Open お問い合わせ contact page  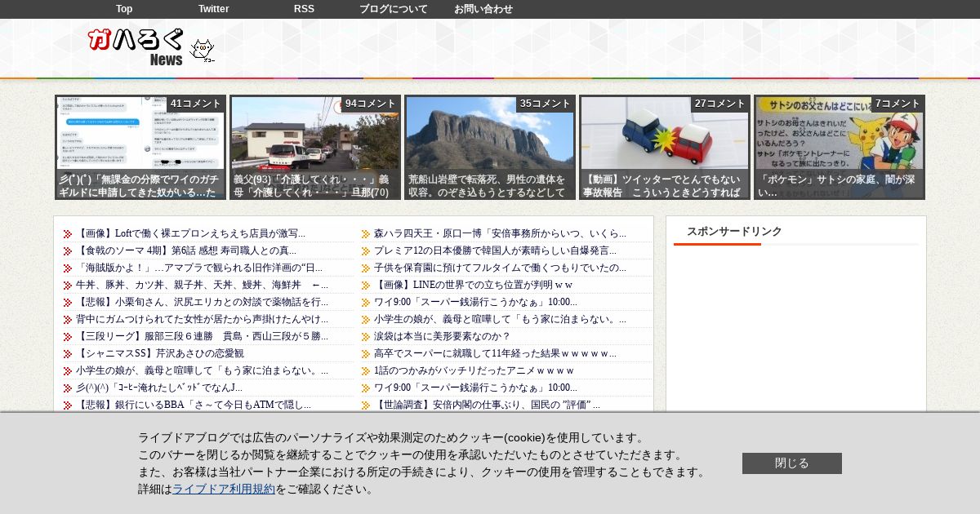[x=483, y=9]
